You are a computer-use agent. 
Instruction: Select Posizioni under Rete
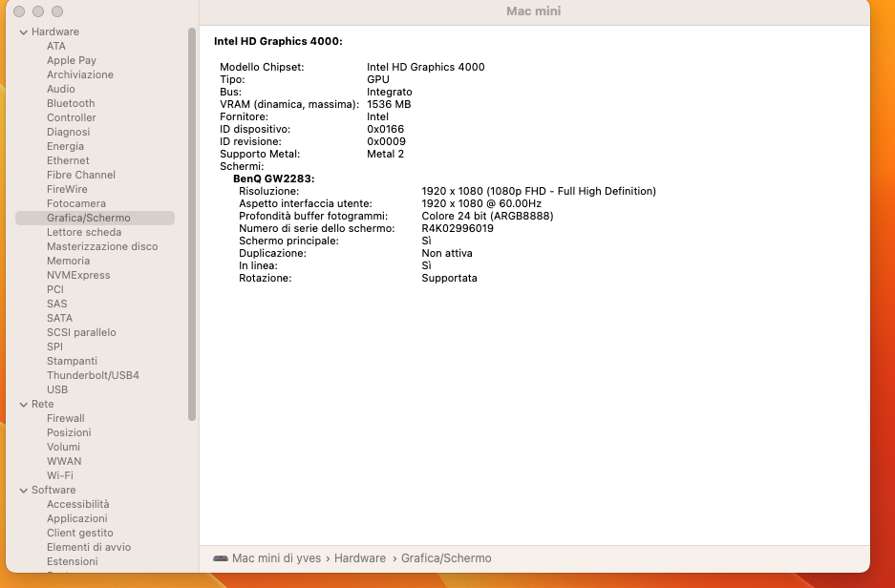click(x=69, y=432)
